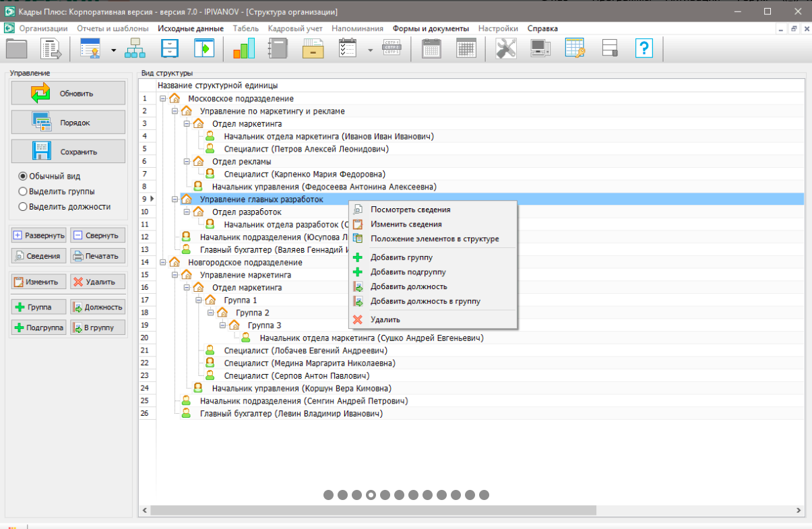Click house icon of Московское подразделение
Image resolution: width=812 pixels, height=529 pixels.
coord(175,99)
